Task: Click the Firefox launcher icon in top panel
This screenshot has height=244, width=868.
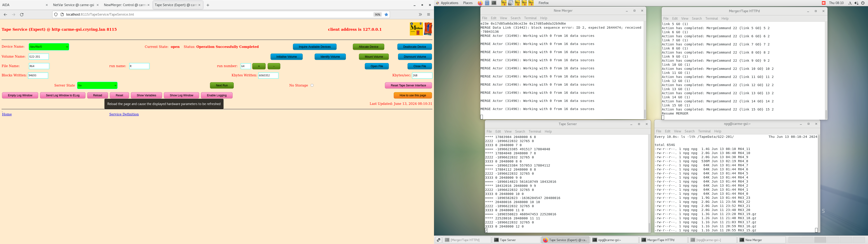Action: pyautogui.click(x=480, y=3)
